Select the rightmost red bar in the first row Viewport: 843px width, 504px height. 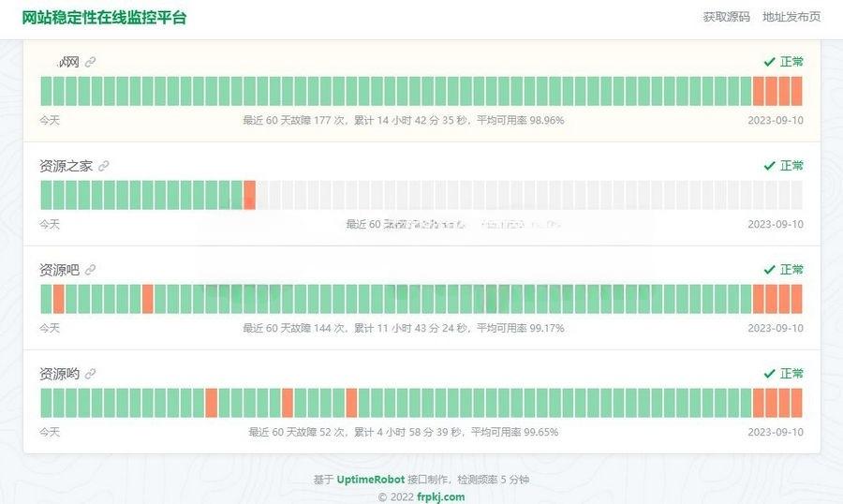796,91
